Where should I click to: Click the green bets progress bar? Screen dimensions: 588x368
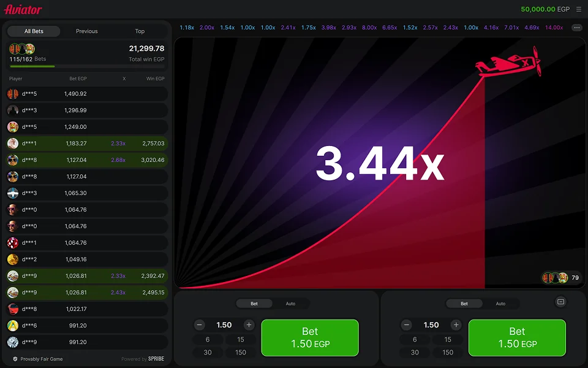32,66
